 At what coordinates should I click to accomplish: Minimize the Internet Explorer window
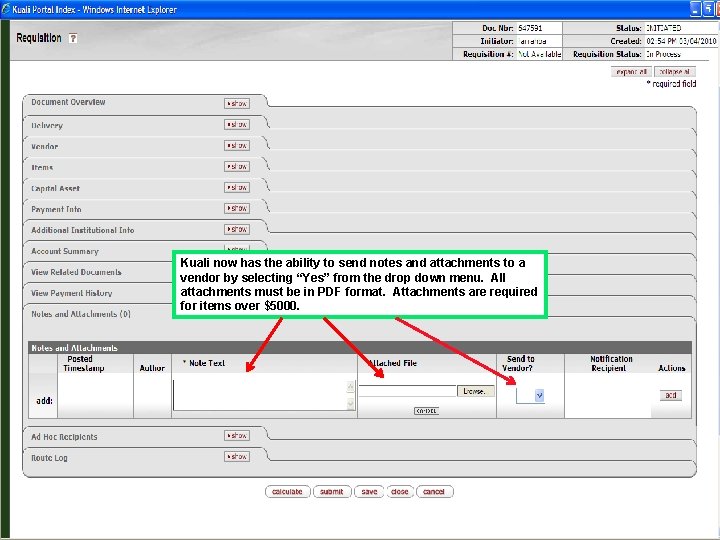pyautogui.click(x=696, y=9)
